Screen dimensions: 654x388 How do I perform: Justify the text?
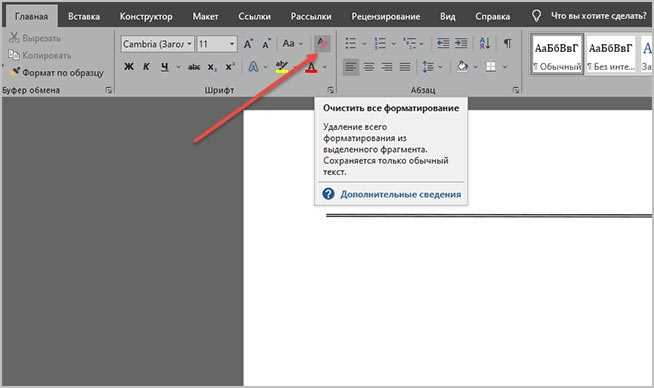(405, 67)
